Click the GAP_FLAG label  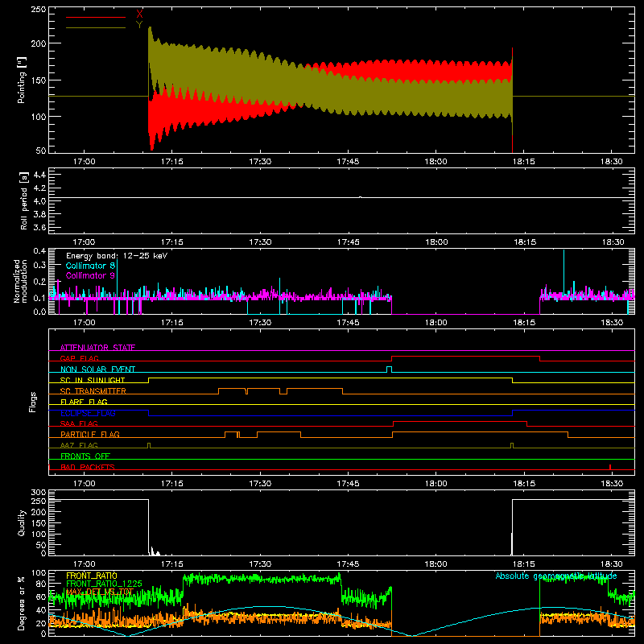click(80, 358)
